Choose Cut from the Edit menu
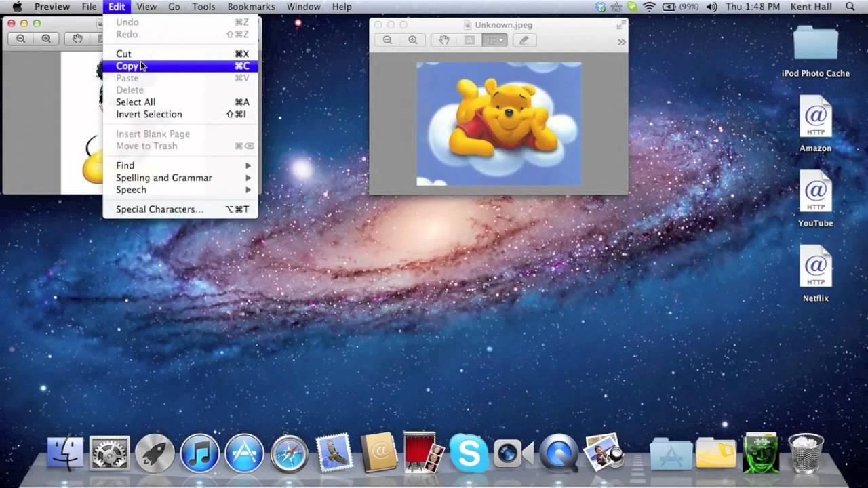Viewport: 868px width, 488px height. 180,54
